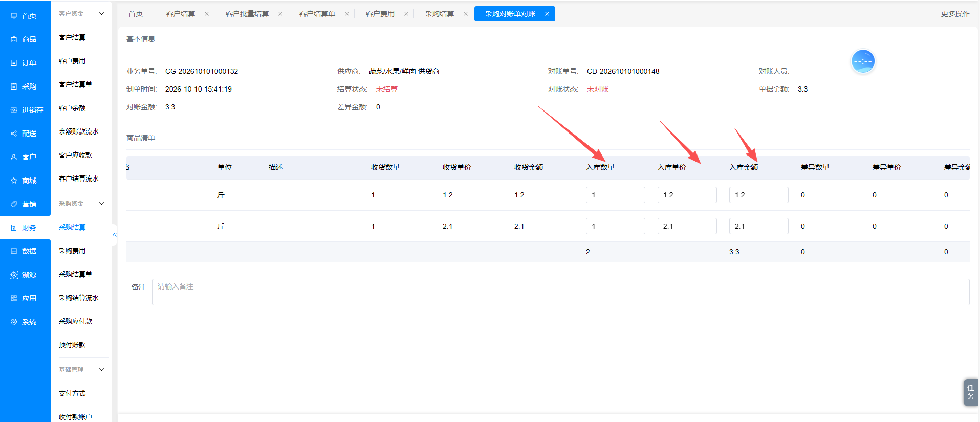Click 入库数量 field in the 1.2 row
The height and width of the screenshot is (422, 980).
(x=615, y=195)
